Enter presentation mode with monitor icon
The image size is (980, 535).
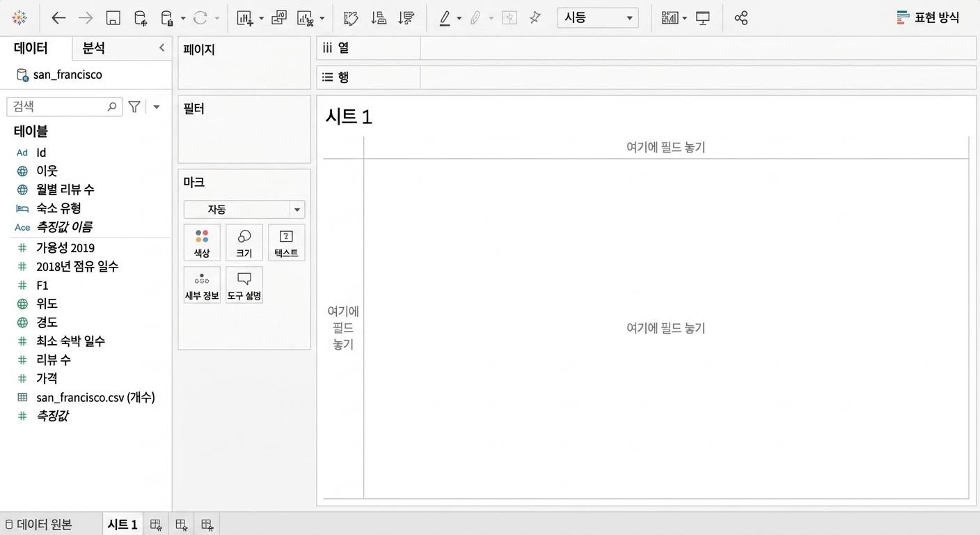(703, 19)
